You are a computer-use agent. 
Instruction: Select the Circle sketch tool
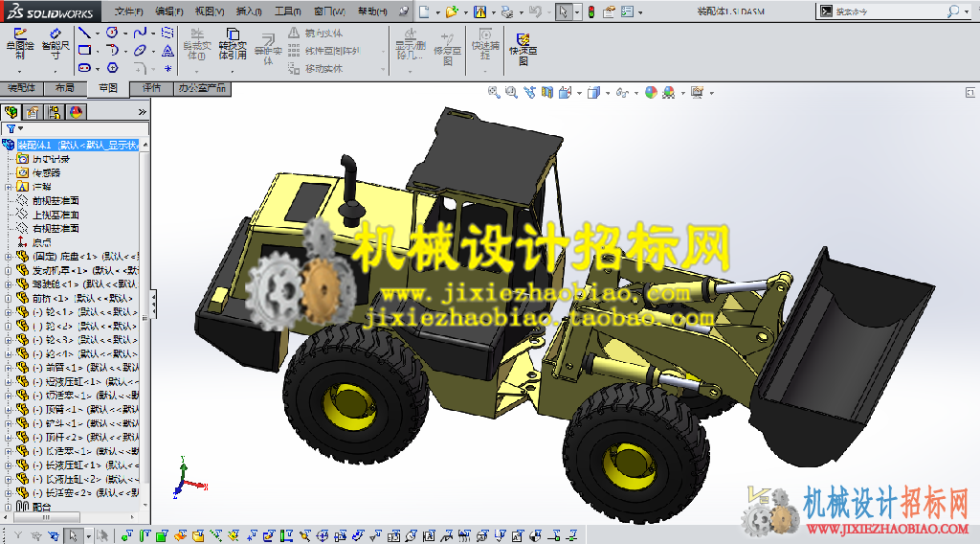(112, 33)
